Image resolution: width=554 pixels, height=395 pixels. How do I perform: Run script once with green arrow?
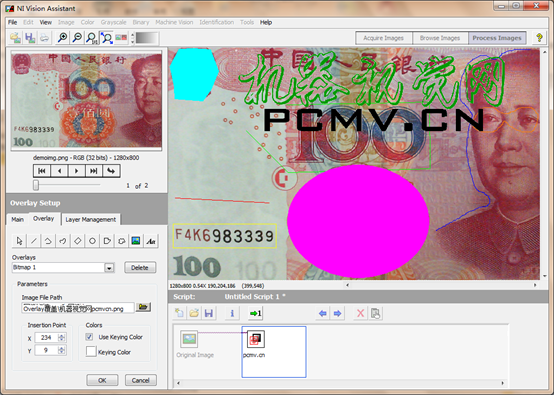pos(255,313)
